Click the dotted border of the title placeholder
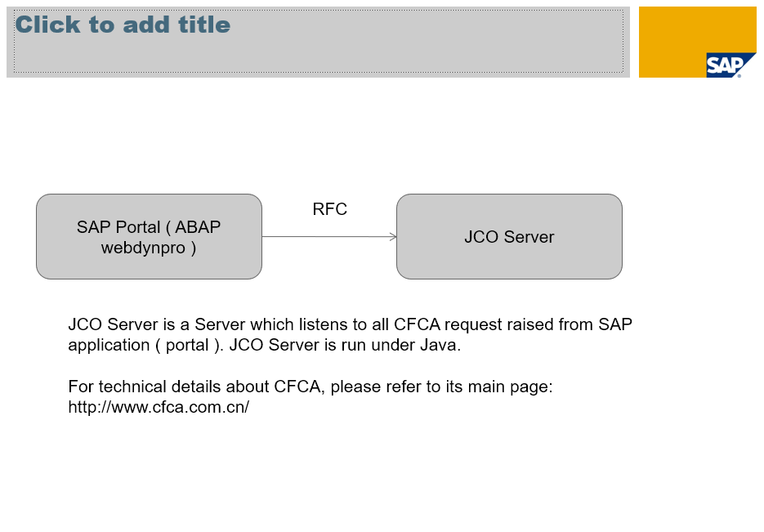This screenshot has height=532, width=764. tap(319, 72)
